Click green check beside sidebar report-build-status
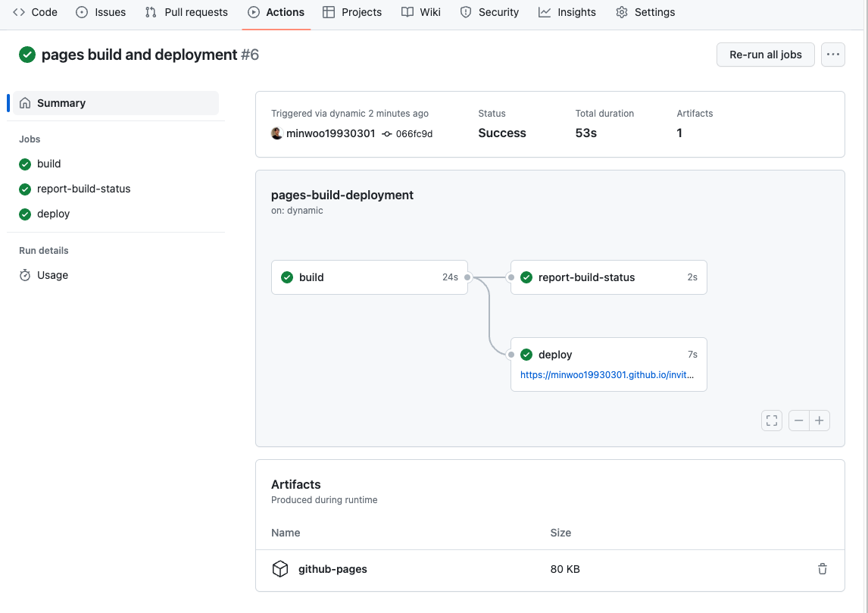868x613 pixels. tap(25, 189)
